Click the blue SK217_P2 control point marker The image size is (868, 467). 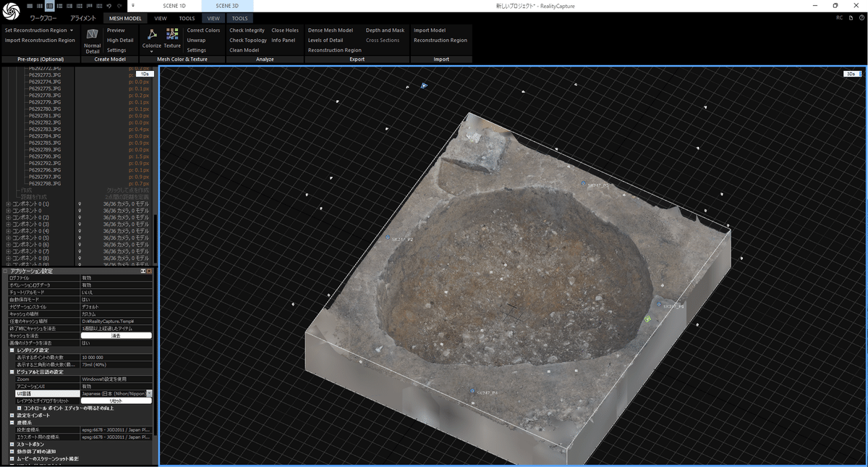(x=388, y=237)
